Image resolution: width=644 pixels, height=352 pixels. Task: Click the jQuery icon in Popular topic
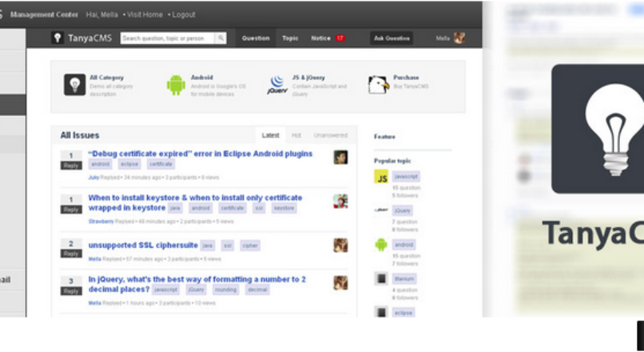tap(381, 210)
